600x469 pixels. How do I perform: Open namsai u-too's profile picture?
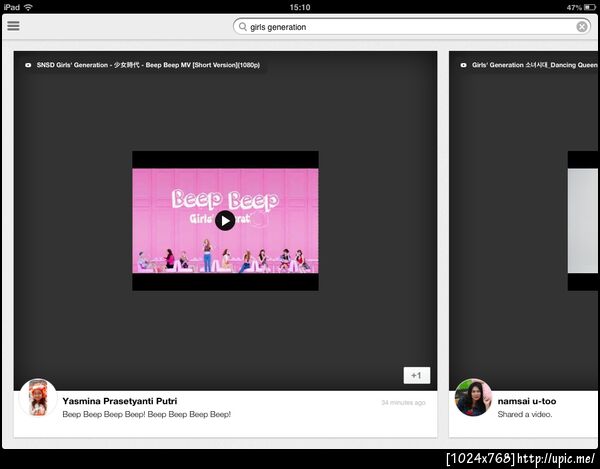coord(473,398)
